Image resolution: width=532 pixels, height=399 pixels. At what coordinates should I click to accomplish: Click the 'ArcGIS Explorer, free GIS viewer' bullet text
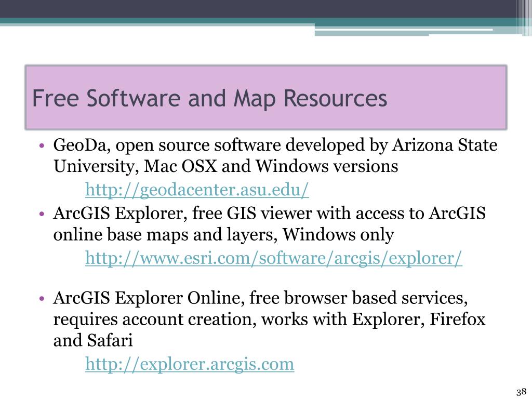[270, 214]
